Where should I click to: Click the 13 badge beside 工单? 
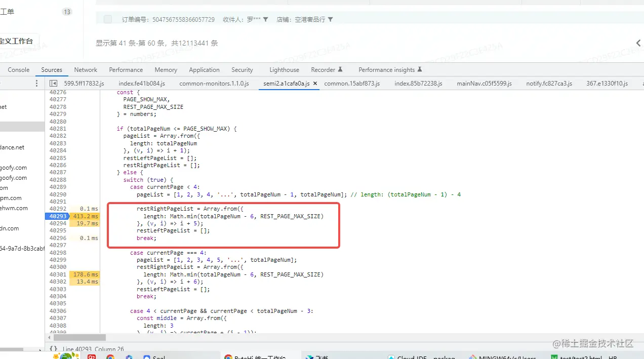click(x=67, y=12)
